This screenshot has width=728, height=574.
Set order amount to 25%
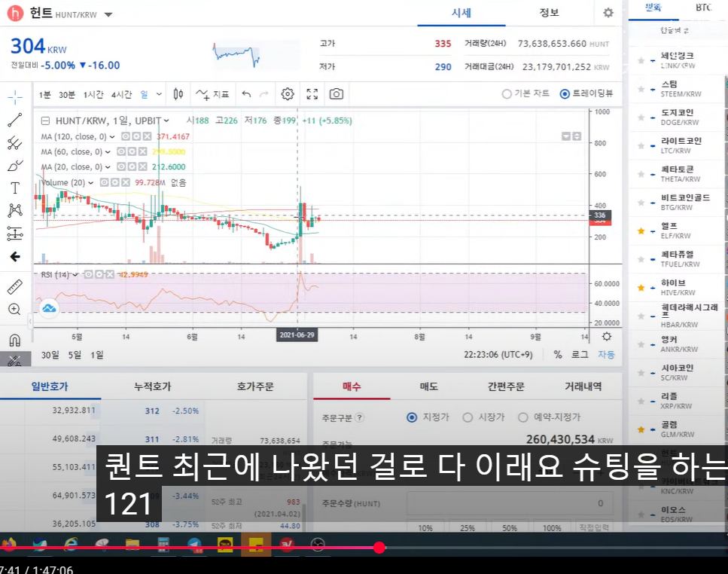coord(468,528)
